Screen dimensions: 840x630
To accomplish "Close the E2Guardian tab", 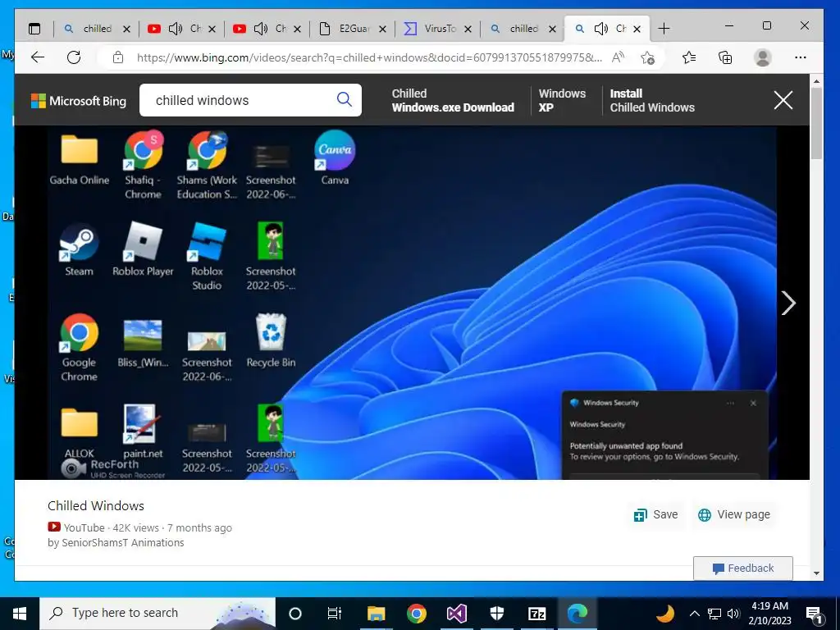I will tap(382, 29).
